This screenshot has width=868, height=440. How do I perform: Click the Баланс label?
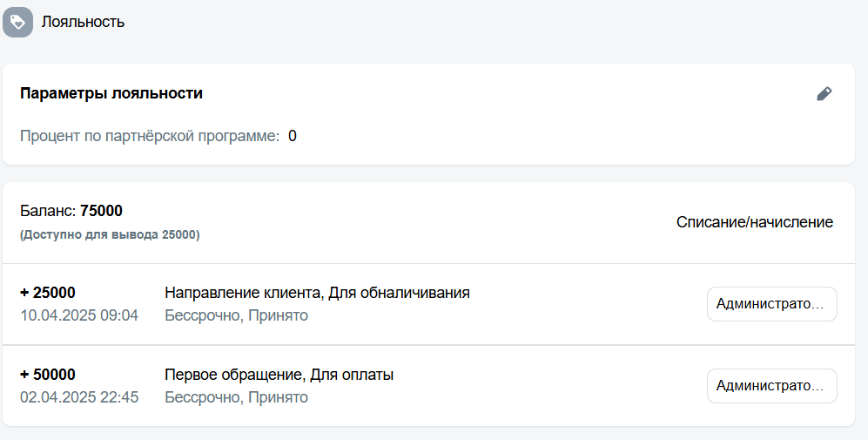(x=48, y=211)
